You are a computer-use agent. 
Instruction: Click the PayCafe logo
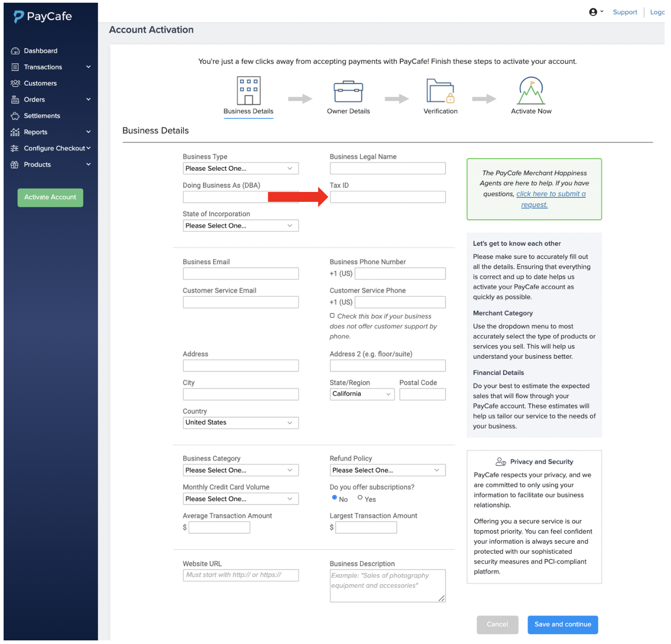click(42, 17)
